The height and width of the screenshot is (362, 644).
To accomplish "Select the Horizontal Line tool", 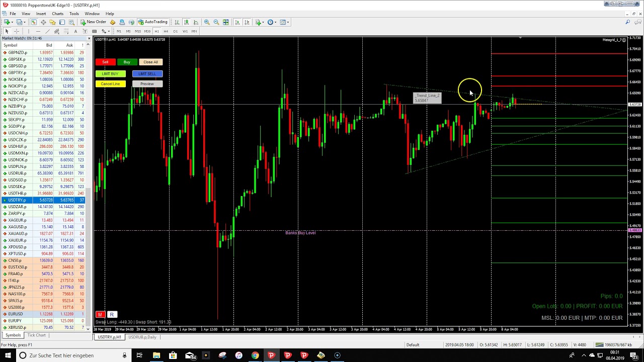I will (38, 31).
